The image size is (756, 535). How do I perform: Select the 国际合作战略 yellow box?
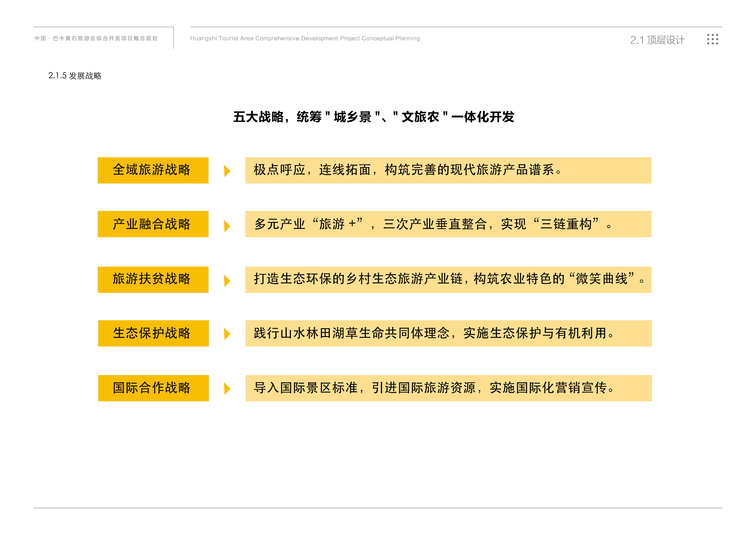[153, 388]
